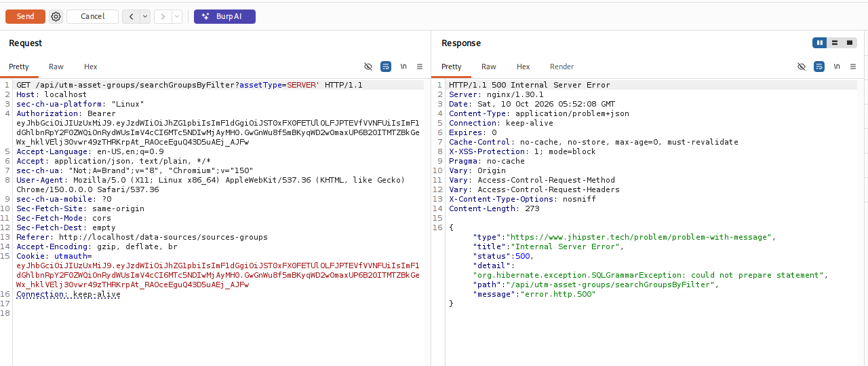Click the 'Host: localhost' header line
The height and width of the screenshot is (366, 868).
[52, 94]
